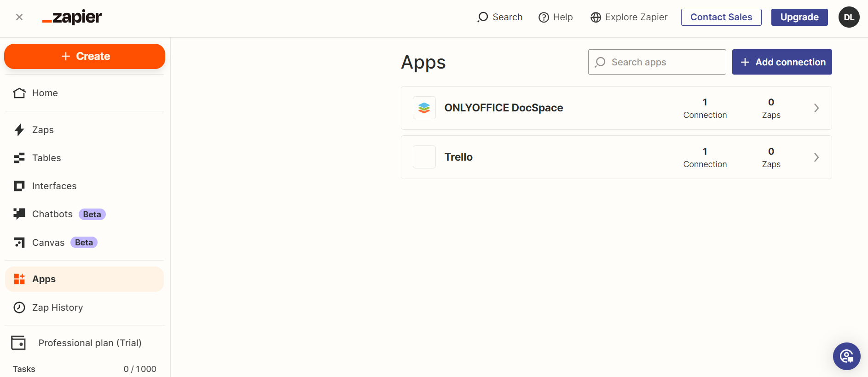Open the Zaps lightning bolt icon

click(19, 130)
